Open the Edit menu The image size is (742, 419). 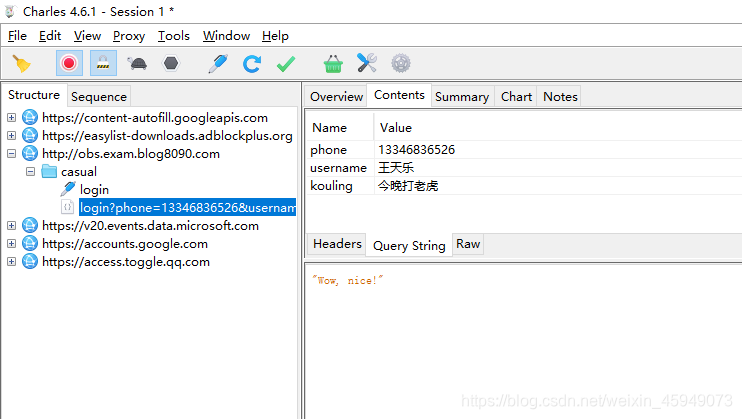click(x=50, y=36)
